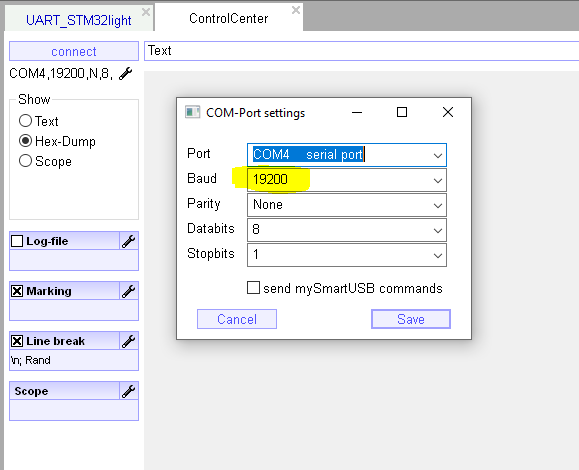Close the ControlCenter tab
The width and height of the screenshot is (579, 470).
pos(295,10)
